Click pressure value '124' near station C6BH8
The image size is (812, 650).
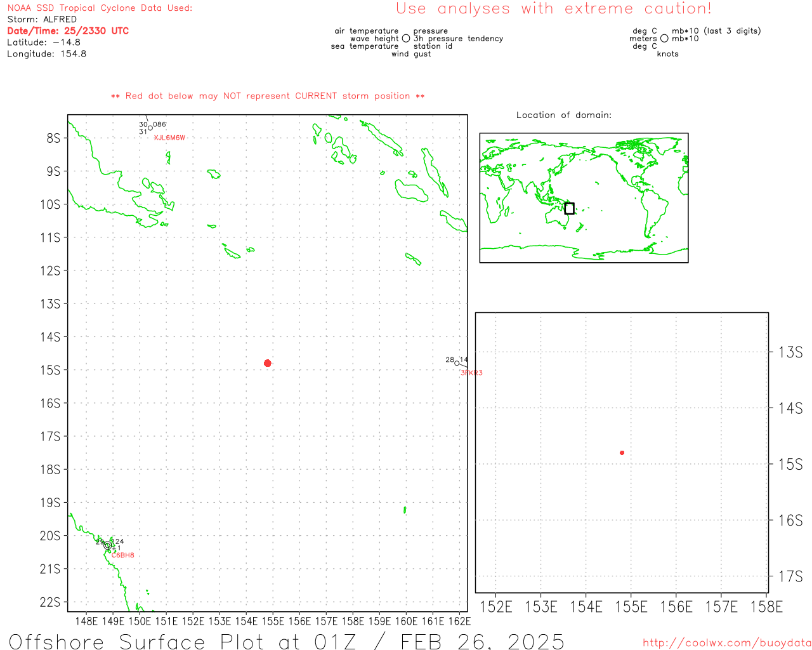pyautogui.click(x=117, y=542)
